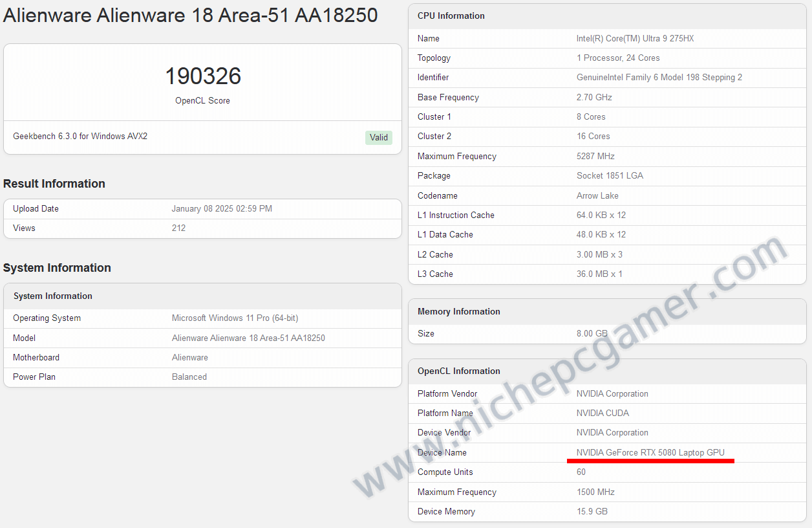Screen dimensions: 812x528
Task: Click the L1 Data Cache value 48.0 KB
Action: coord(601,235)
